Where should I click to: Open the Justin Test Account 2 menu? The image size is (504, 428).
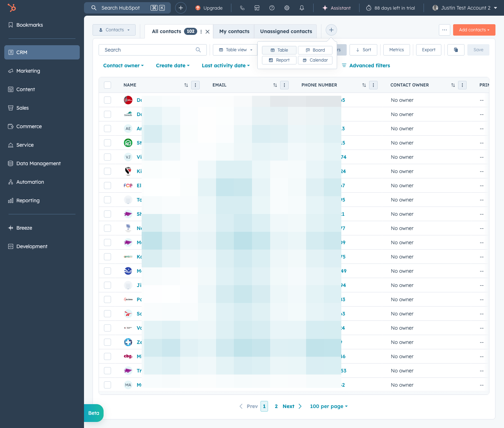[464, 8]
